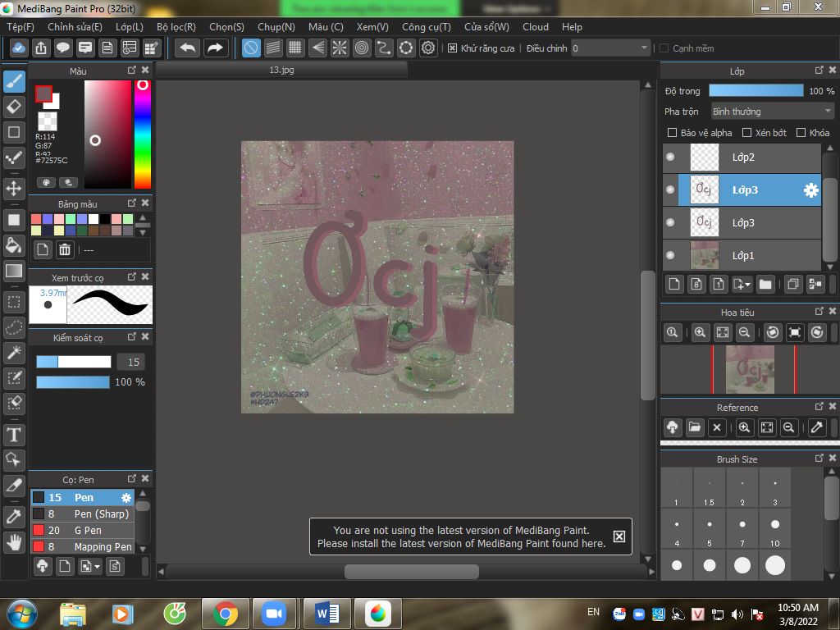Float the Màu color panel
The height and width of the screenshot is (630, 840).
point(132,71)
